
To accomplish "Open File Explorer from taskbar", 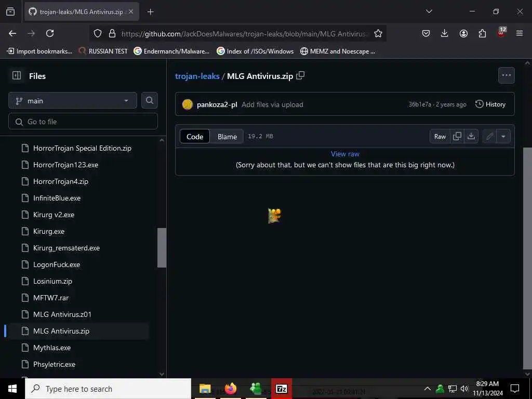I will tap(205, 389).
